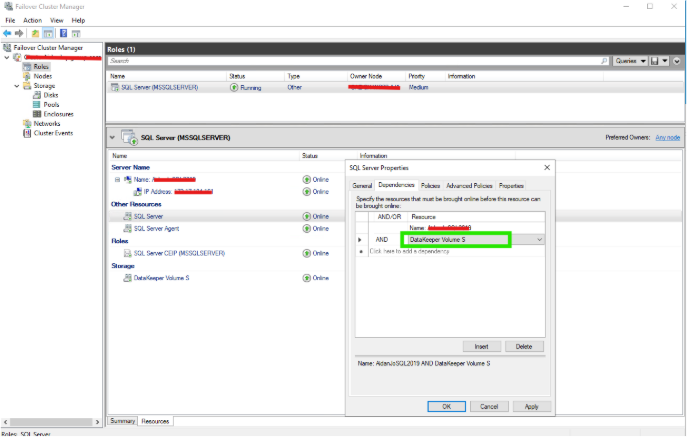Open Cluster Events in the tree

[x=53, y=133]
